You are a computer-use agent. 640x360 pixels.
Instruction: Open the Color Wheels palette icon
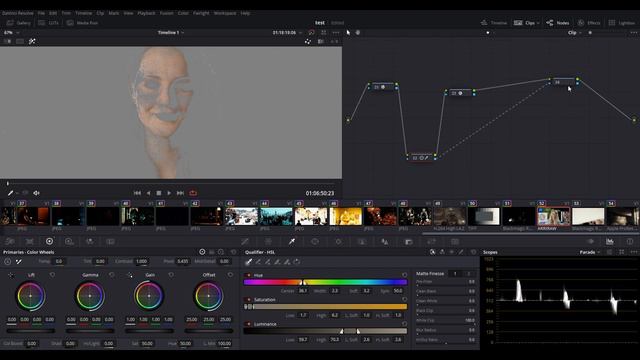(x=49, y=242)
